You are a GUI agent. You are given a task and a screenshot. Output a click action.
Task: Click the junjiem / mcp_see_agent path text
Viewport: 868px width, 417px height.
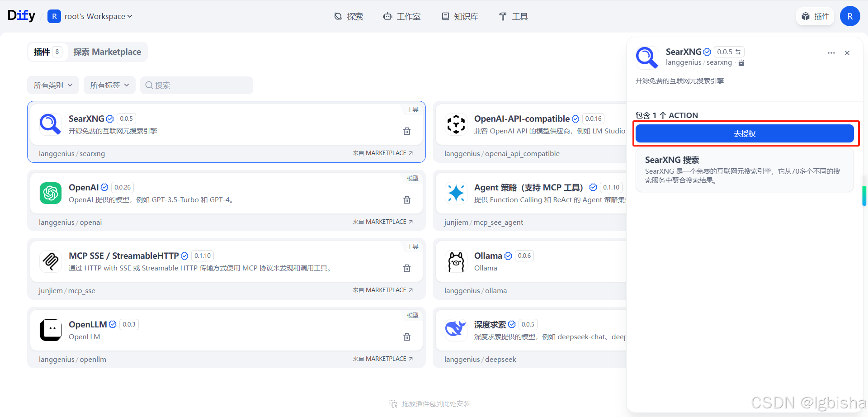484,222
